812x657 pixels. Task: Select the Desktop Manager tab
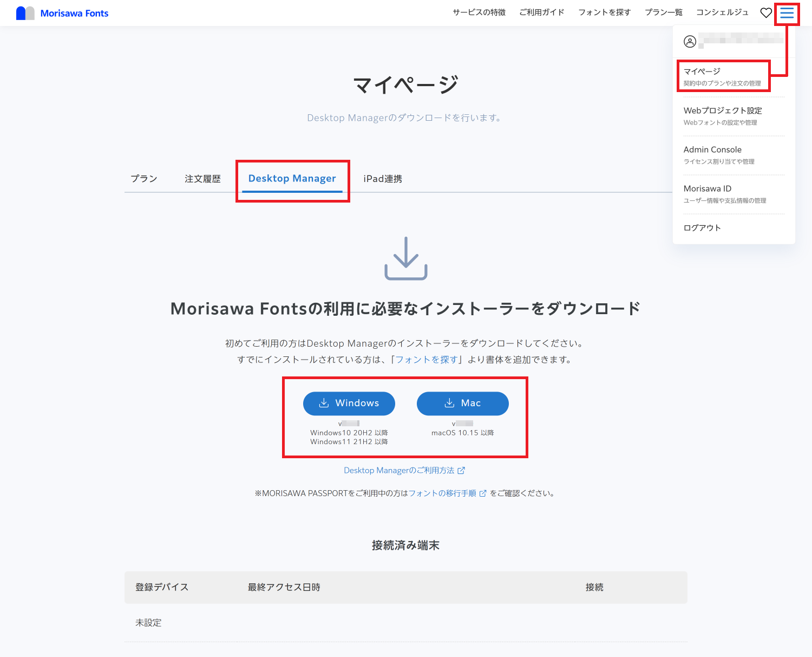point(292,179)
